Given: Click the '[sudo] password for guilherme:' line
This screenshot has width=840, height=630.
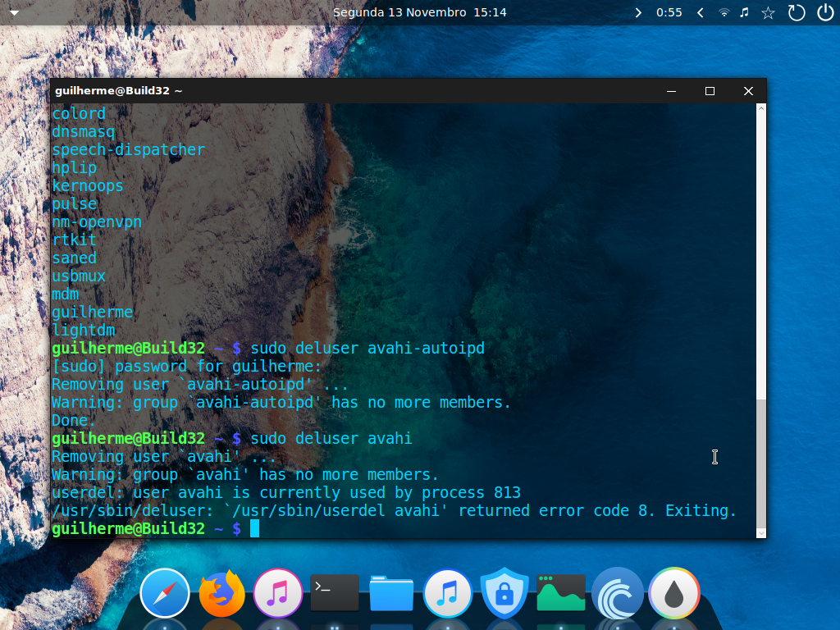Looking at the screenshot, I should pyautogui.click(x=186, y=367).
